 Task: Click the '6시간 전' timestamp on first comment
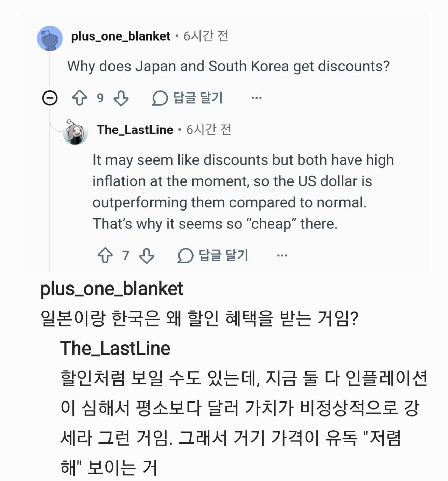pyautogui.click(x=206, y=36)
